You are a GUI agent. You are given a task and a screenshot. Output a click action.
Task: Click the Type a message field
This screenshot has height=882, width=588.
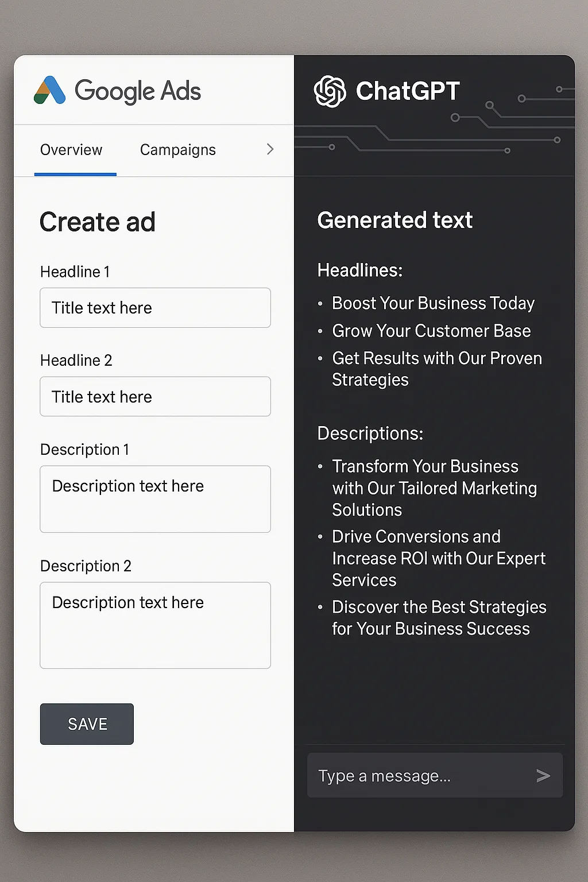(x=435, y=775)
